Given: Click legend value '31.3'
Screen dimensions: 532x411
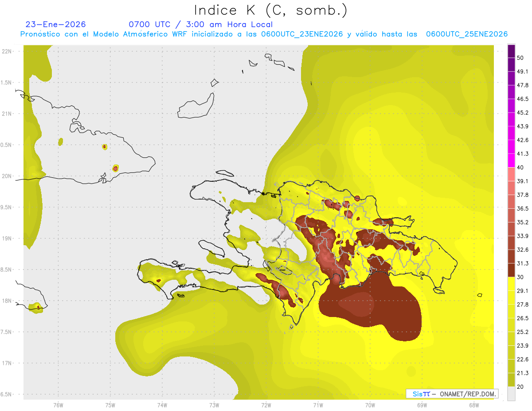Looking at the screenshot, I should (x=523, y=263).
